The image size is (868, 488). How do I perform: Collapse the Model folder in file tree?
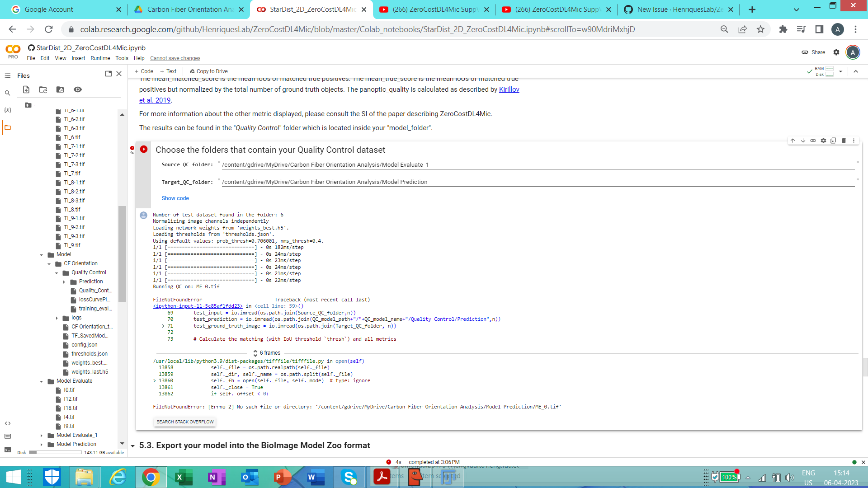pyautogui.click(x=42, y=254)
